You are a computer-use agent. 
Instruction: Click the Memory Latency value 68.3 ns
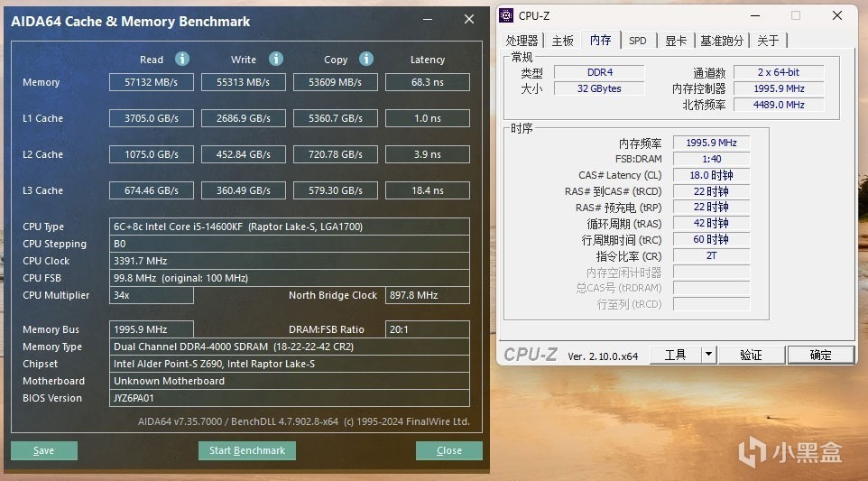click(428, 82)
